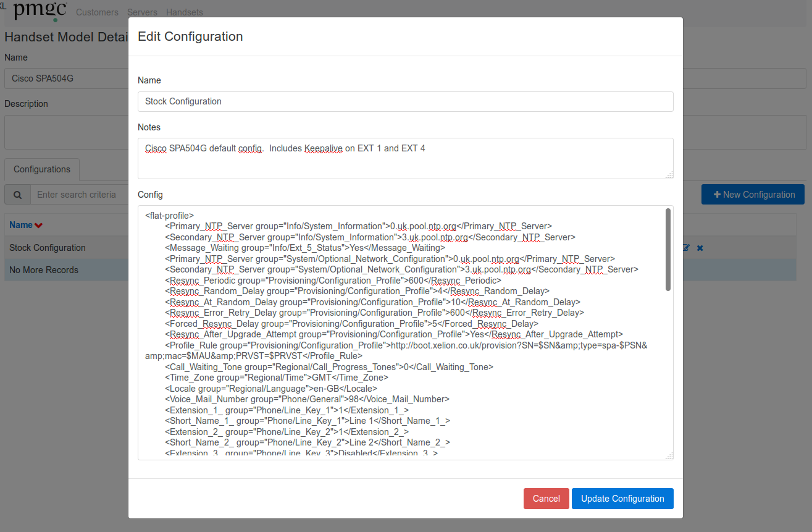812x532 pixels.
Task: Sort by the red Name column arrow
Action: coord(38,226)
